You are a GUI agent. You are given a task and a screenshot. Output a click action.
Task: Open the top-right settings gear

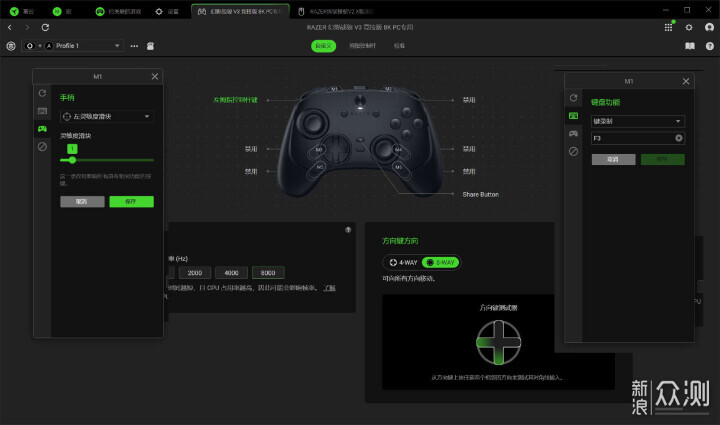click(x=689, y=28)
